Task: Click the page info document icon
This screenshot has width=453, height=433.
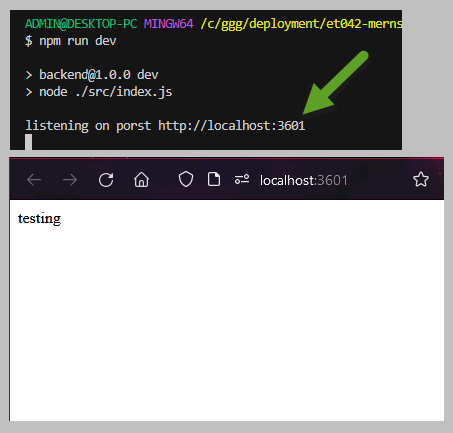Action: click(214, 179)
